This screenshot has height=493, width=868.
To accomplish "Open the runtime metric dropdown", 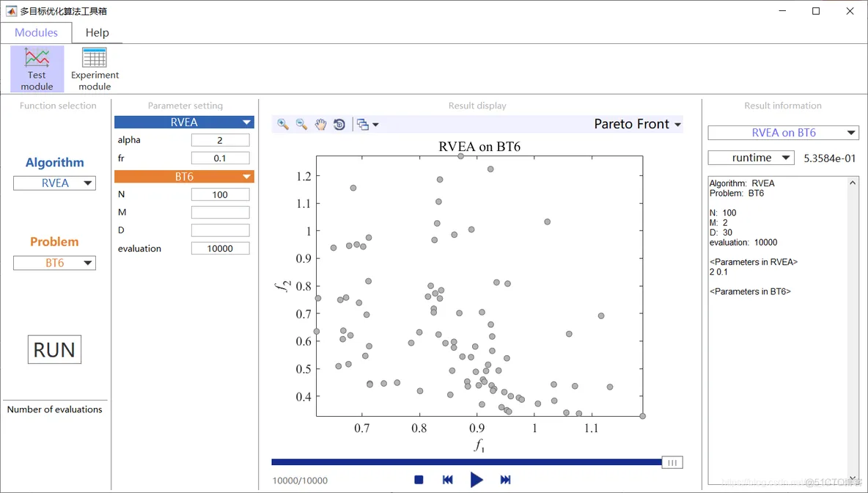I will point(751,157).
